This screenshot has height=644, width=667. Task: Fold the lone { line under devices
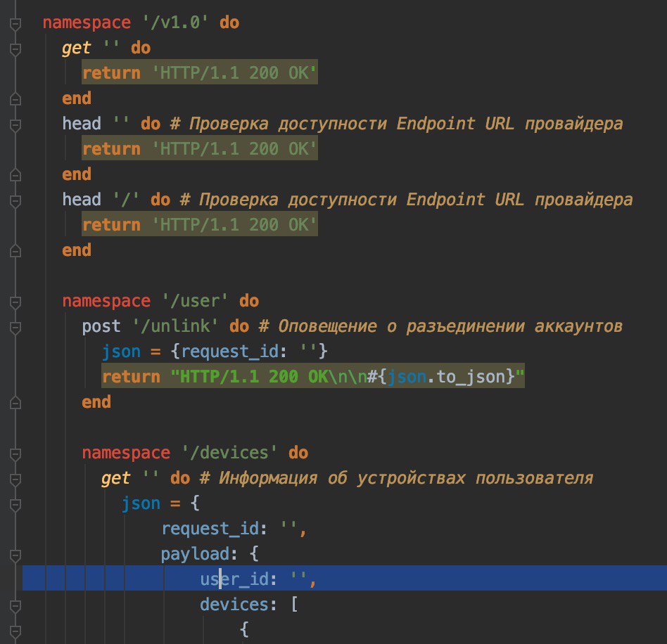coord(15,631)
